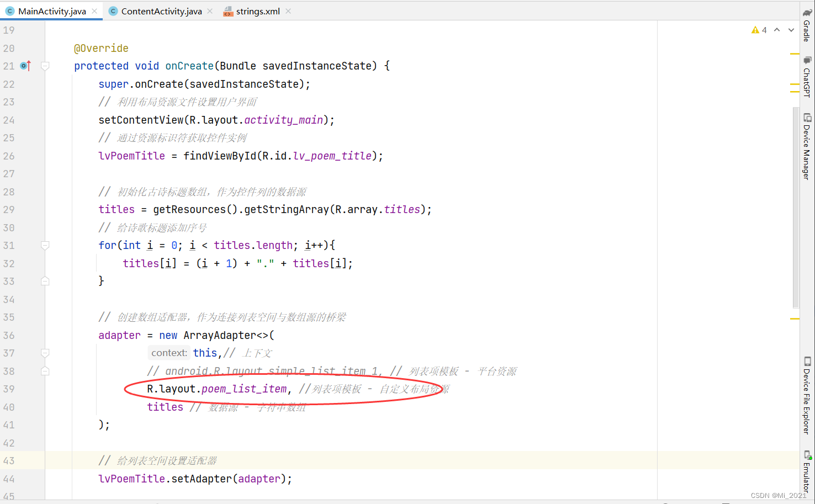Open the Emulator tool window
The height and width of the screenshot is (504, 815).
[807, 473]
